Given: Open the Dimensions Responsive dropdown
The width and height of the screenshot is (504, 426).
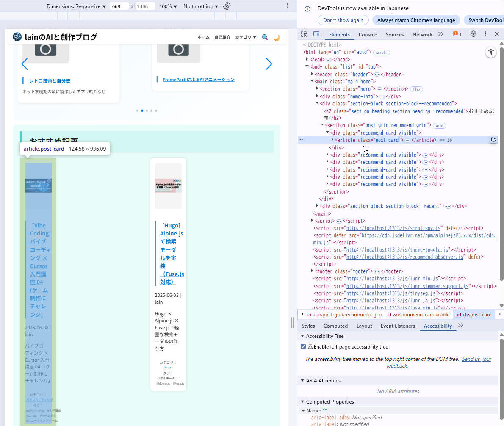Looking at the screenshot, I should coord(76,6).
